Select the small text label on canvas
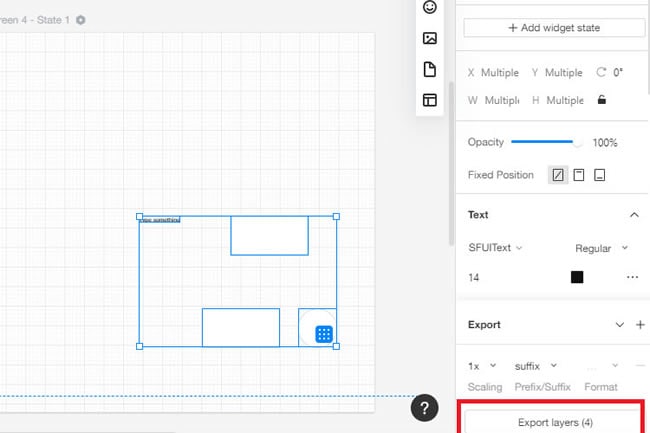 pos(160,220)
